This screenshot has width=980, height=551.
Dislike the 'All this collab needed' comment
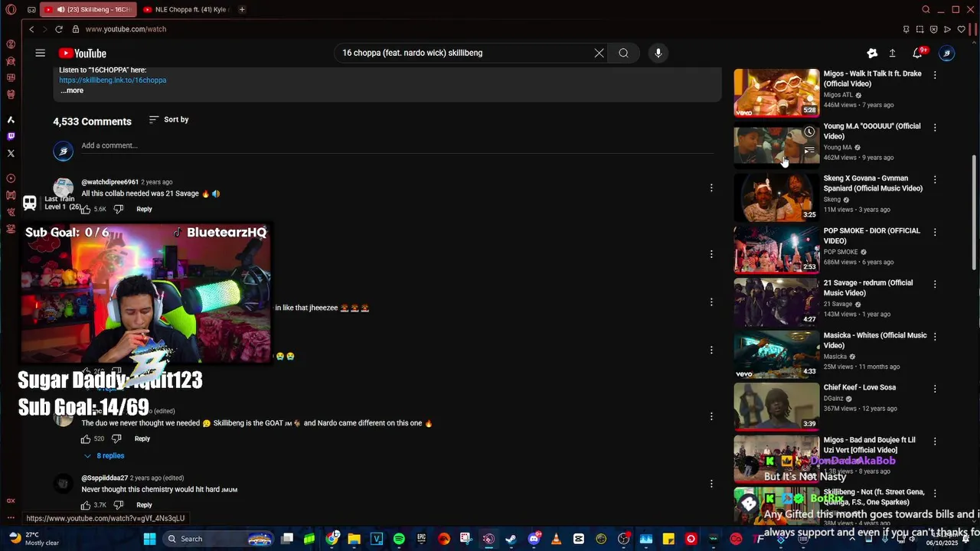point(118,209)
